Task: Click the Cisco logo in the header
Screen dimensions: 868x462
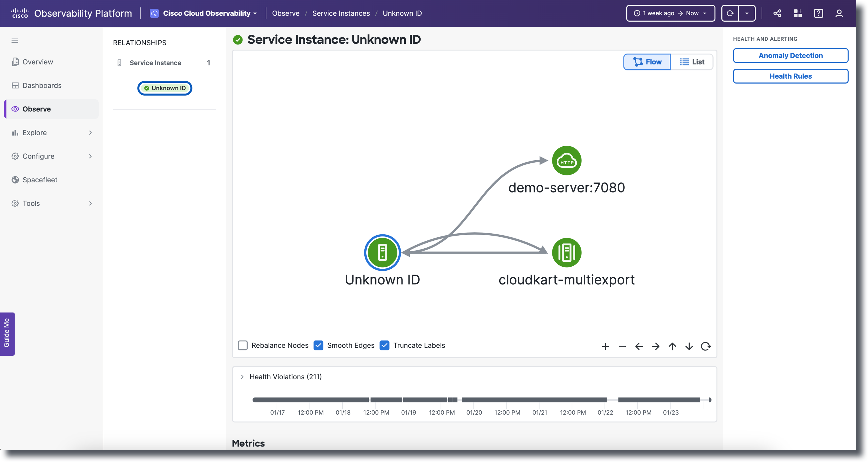Action: 19,13
